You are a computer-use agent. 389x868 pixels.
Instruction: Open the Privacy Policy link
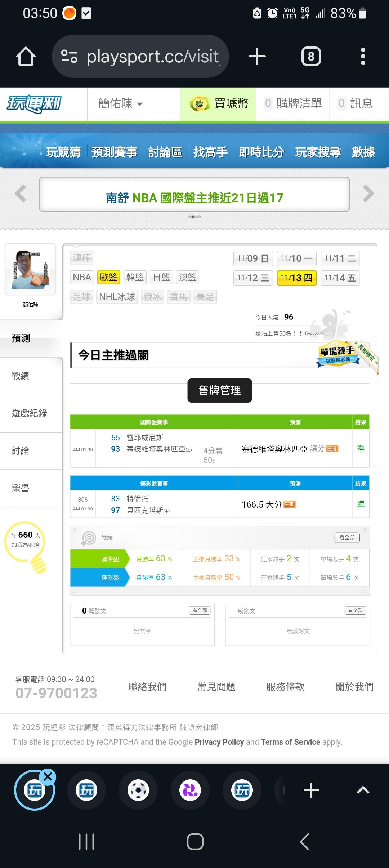(x=219, y=742)
